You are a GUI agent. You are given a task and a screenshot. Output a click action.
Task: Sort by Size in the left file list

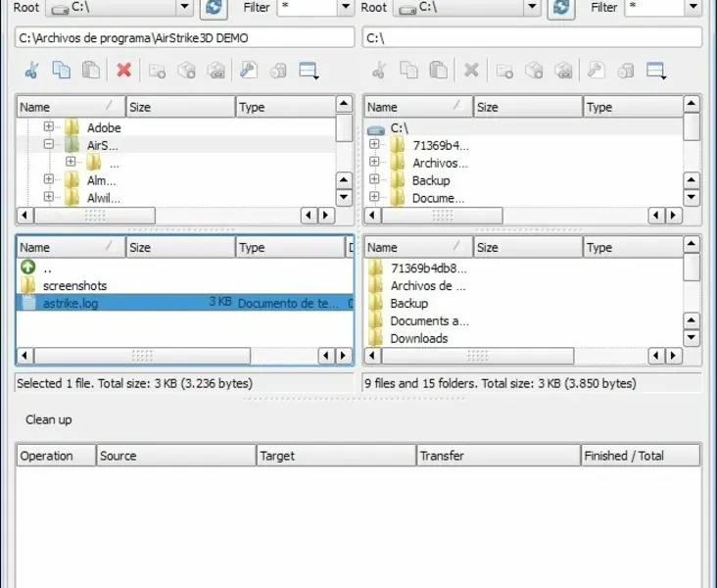[x=180, y=248]
